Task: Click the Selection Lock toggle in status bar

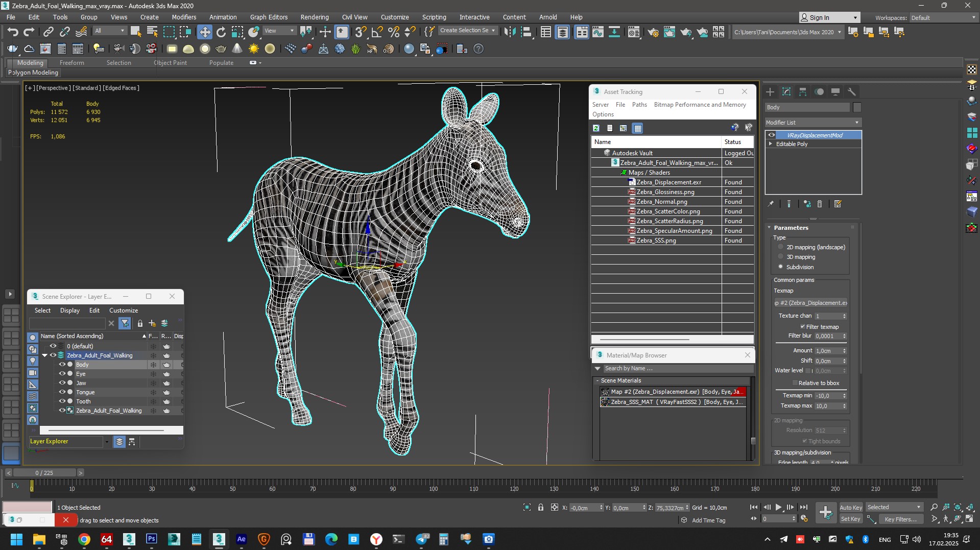Action: click(540, 508)
